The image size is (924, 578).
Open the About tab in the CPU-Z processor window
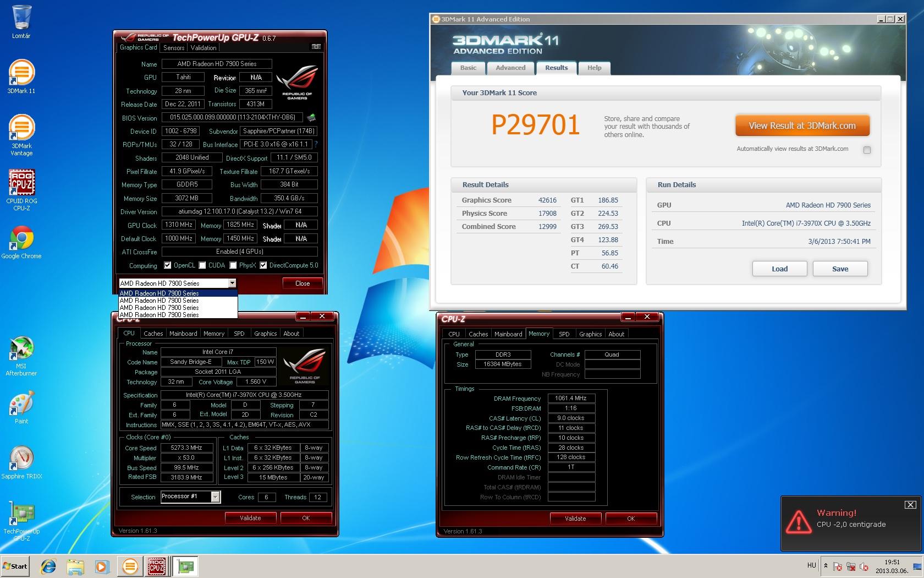point(291,334)
